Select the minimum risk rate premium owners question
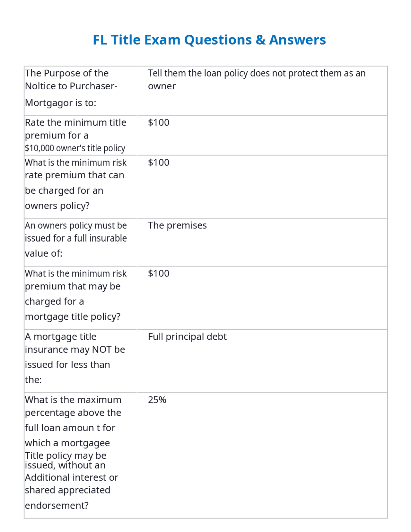411x532 pixels. click(81, 187)
